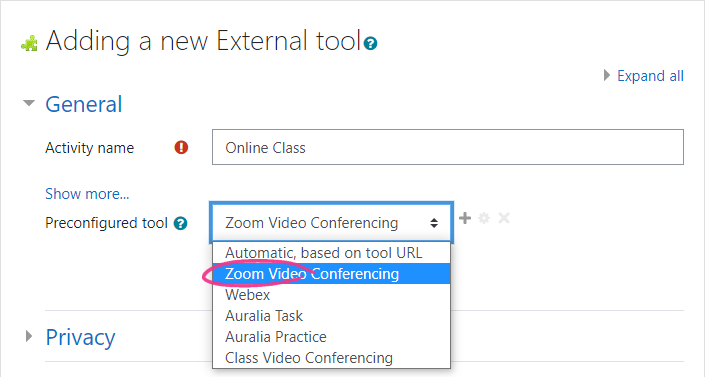Select Auralia Practice option
This screenshot has width=705, height=378.
click(331, 337)
